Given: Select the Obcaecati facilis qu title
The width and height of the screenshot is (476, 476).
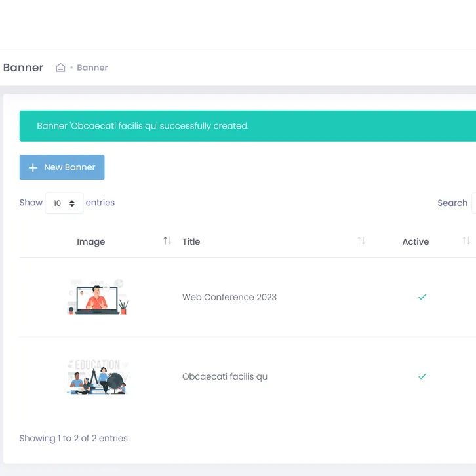Looking at the screenshot, I should point(225,377).
